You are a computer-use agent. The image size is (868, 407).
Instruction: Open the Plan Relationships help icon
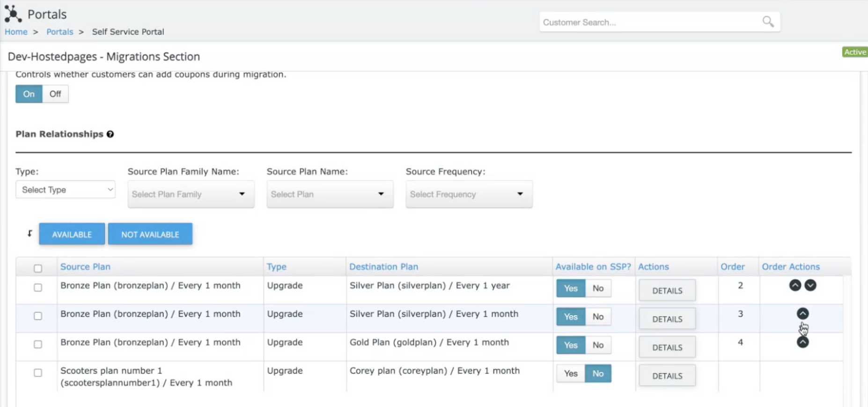pyautogui.click(x=110, y=134)
